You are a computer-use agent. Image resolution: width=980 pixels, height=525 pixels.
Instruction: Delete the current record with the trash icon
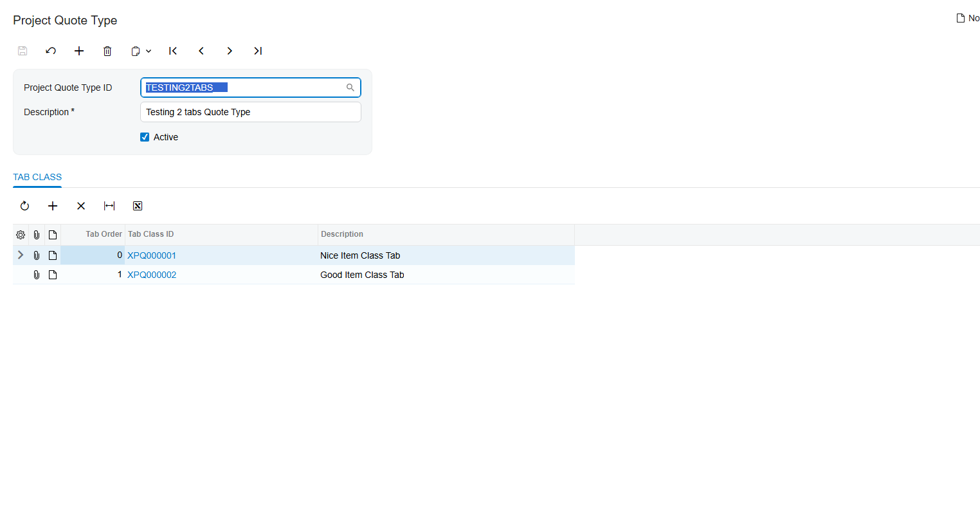coord(107,51)
